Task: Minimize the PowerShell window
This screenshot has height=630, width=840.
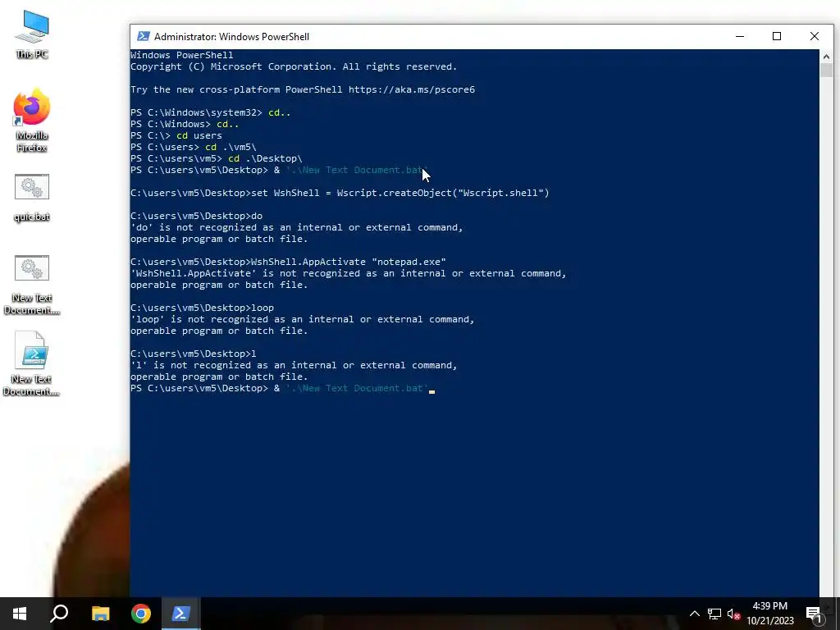Action: [x=740, y=36]
